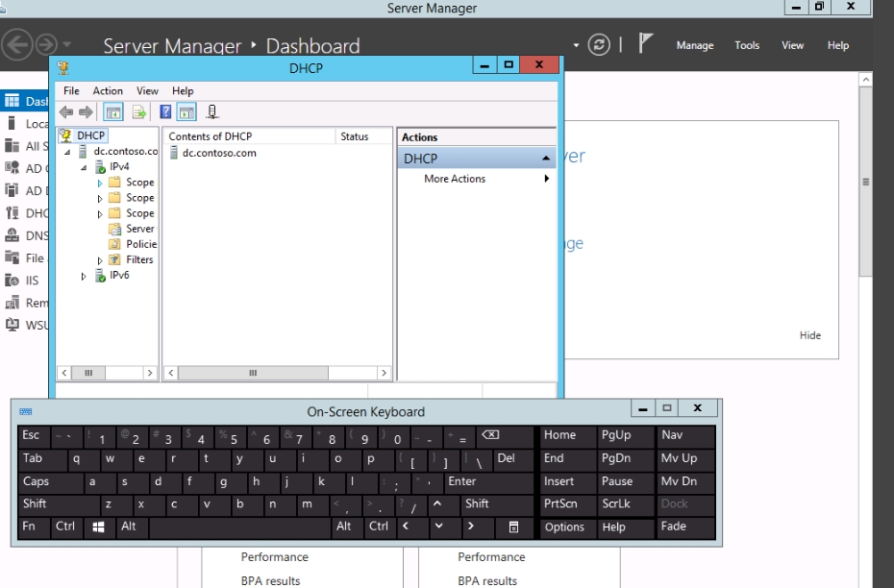Viewport: 894px width, 588px height.
Task: Open the Action menu in DHCP window
Action: click(x=108, y=91)
